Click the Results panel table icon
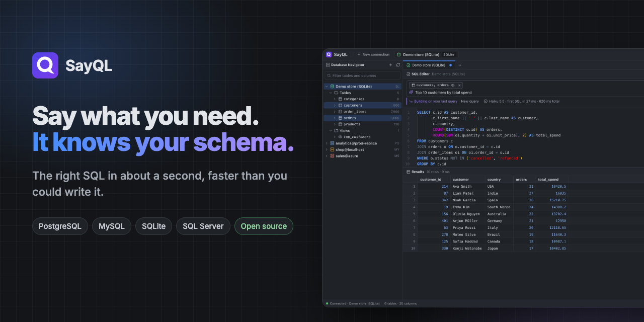 (x=408, y=172)
